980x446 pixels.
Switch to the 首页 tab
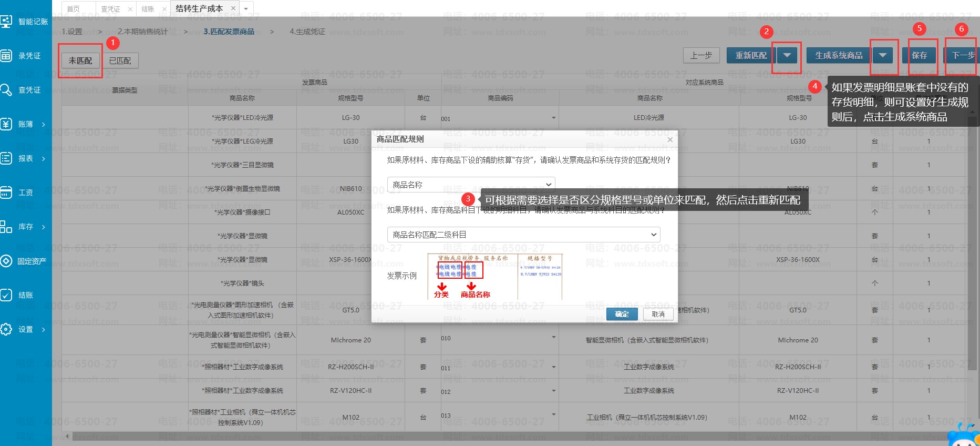click(74, 9)
